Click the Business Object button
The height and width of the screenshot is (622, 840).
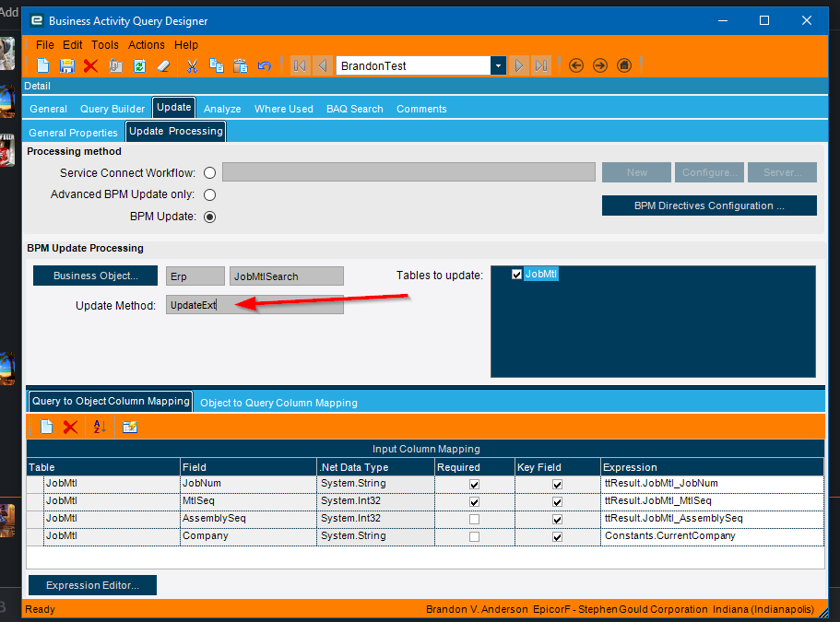pyautogui.click(x=95, y=276)
